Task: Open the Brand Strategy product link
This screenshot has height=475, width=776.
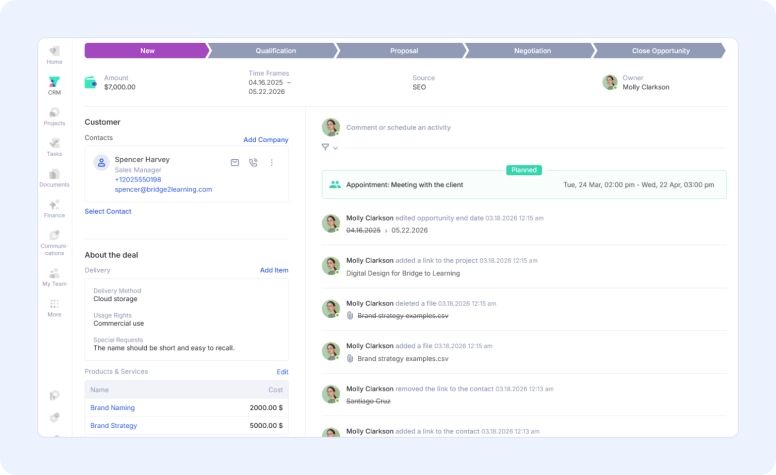Action: coord(113,426)
